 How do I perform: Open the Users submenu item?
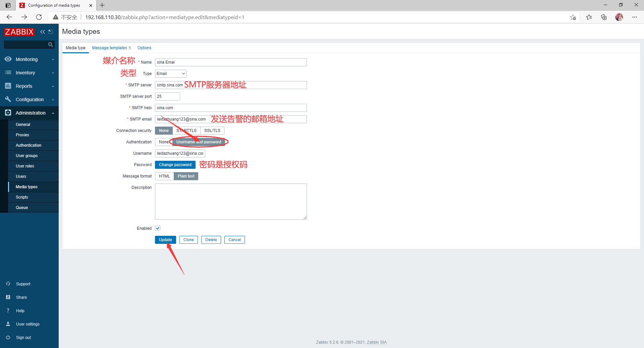point(33,177)
